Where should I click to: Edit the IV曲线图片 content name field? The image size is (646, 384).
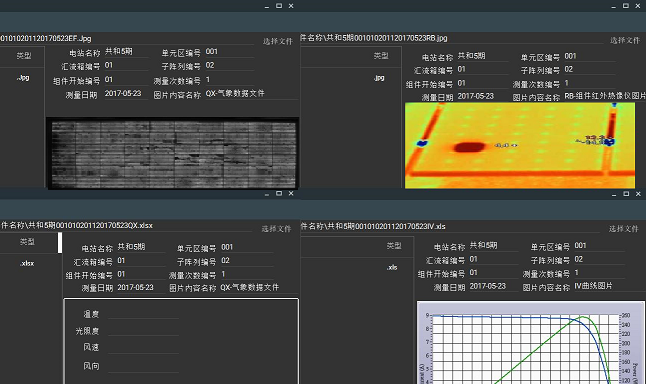pos(609,286)
